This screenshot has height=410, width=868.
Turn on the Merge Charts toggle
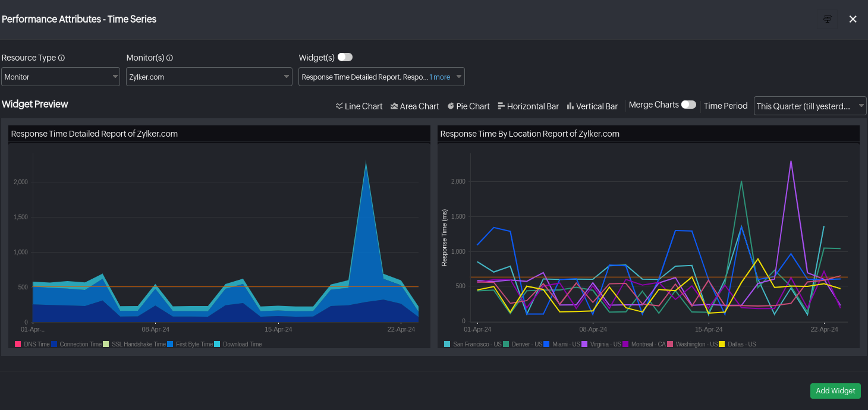[x=689, y=104]
